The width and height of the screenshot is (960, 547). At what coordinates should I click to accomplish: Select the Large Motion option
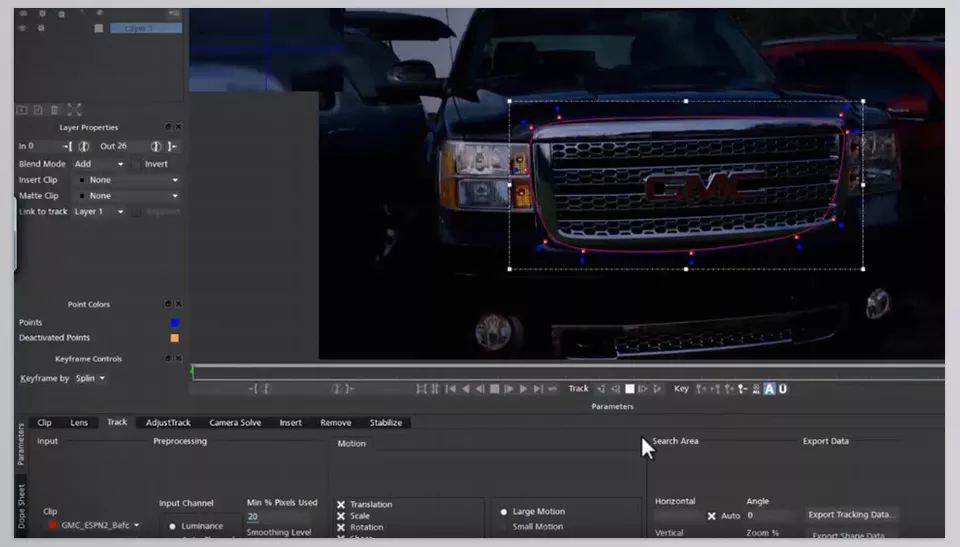pyautogui.click(x=504, y=511)
